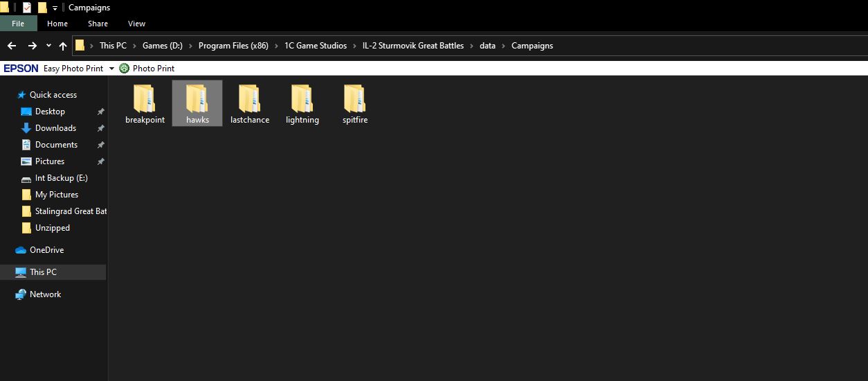Switch to the Home ribbon tab
The image size is (868, 381).
tap(57, 24)
